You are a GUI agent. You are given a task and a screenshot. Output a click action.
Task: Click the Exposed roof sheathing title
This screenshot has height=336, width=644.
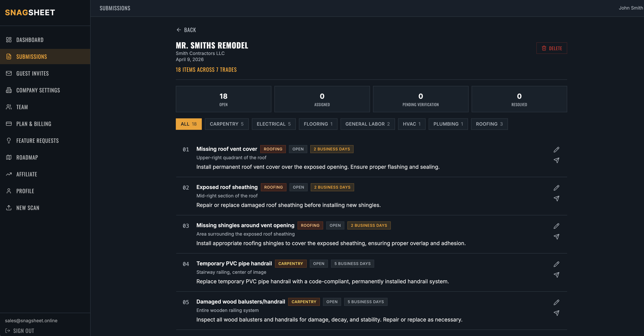(227, 187)
